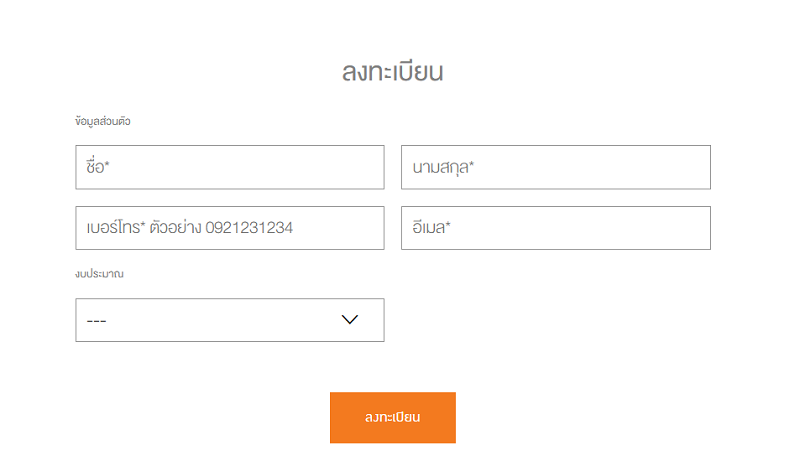Click the ข้อมูลส่วนตัว section label
Image resolution: width=800 pixels, height=466 pixels.
point(103,121)
